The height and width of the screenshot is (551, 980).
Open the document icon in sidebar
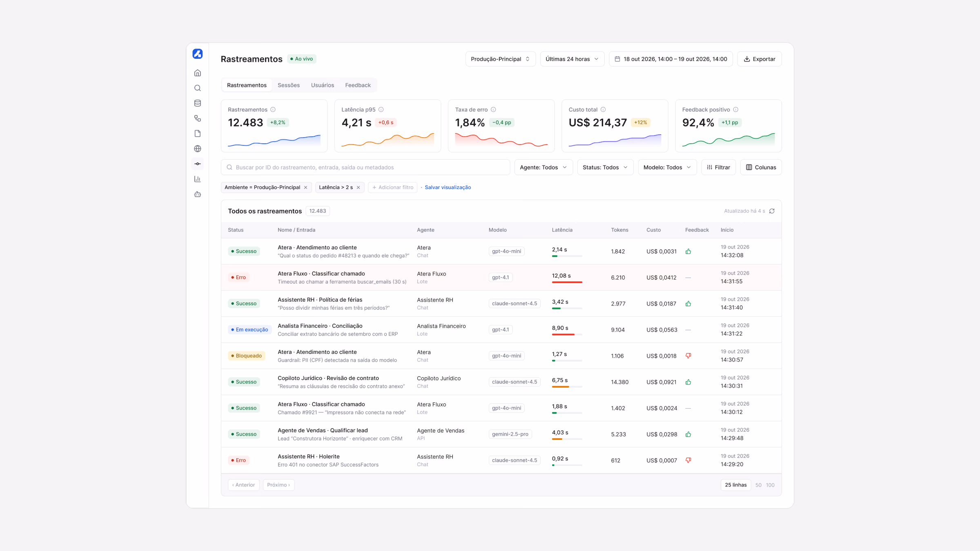tap(198, 133)
